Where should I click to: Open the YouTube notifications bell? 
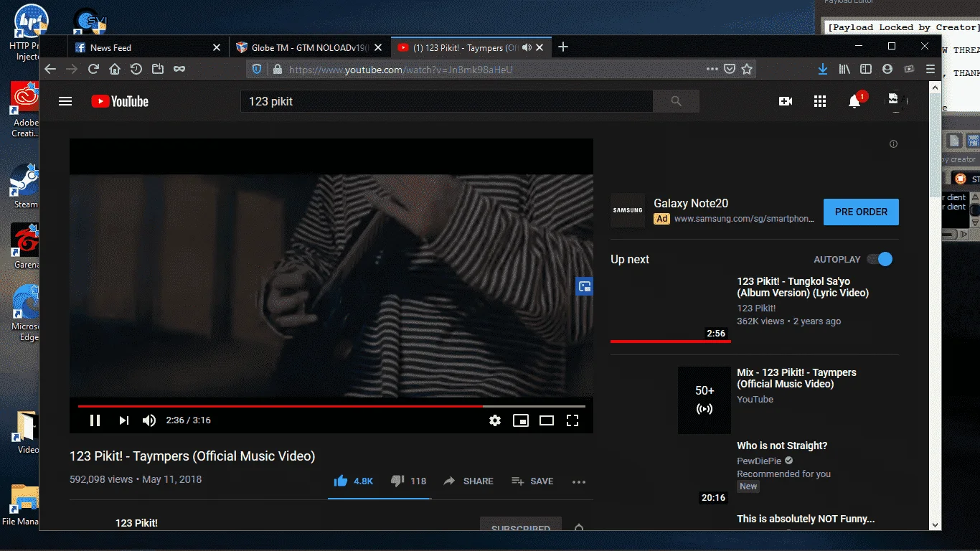(x=854, y=101)
